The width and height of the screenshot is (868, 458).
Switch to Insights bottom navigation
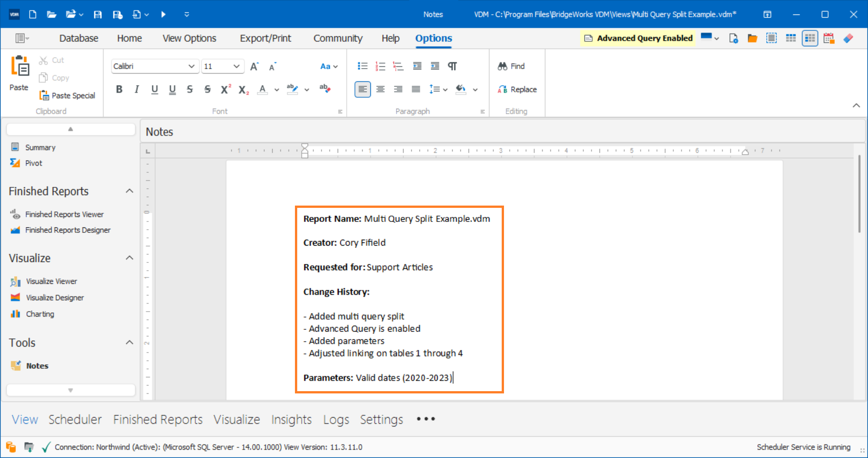pyautogui.click(x=291, y=419)
